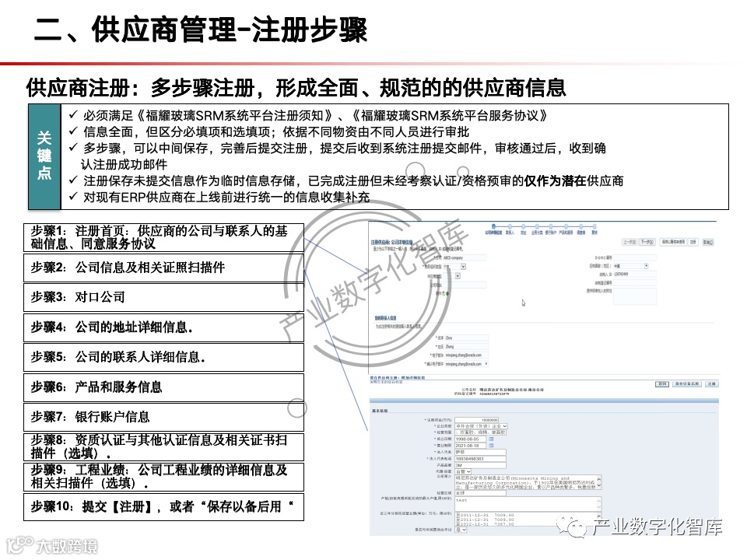
Task: Click the 步骤10 提交【注册】 box
Action: (163, 507)
